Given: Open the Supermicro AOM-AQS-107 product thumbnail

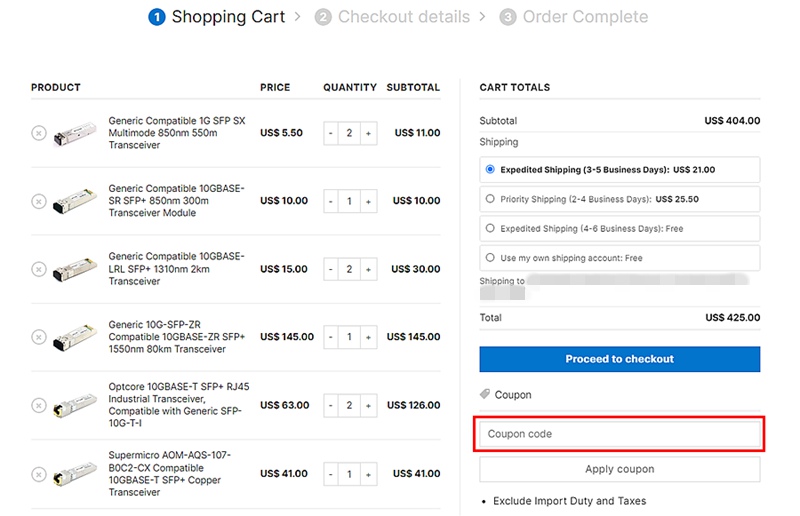Looking at the screenshot, I should tap(75, 474).
